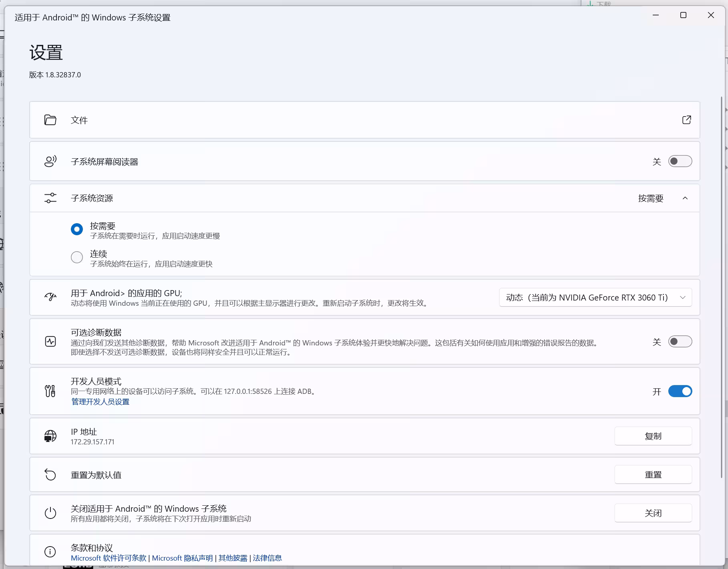
Task: Open the GPU selection dropdown
Action: pyautogui.click(x=595, y=297)
